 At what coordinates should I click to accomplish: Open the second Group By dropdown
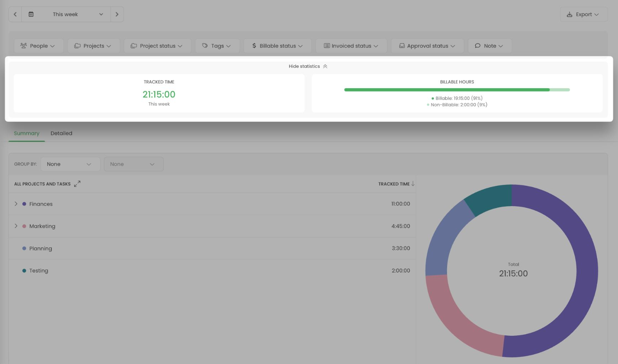coord(134,164)
